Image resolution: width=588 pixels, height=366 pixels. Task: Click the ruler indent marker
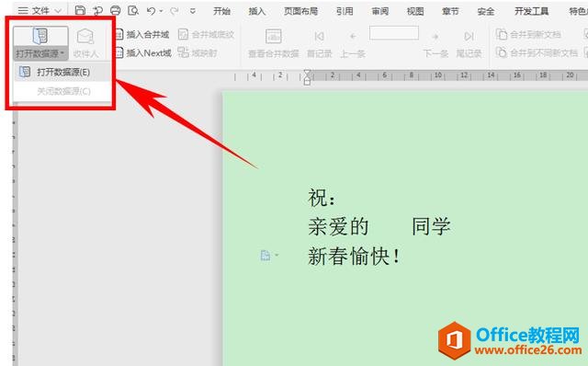tap(307, 77)
